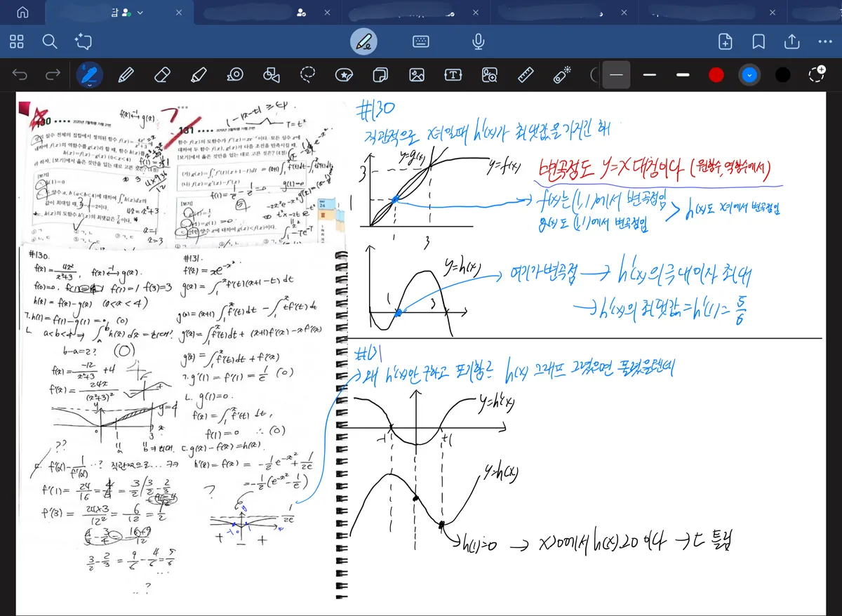
Task: Select the laser pointer tool
Action: tap(562, 74)
